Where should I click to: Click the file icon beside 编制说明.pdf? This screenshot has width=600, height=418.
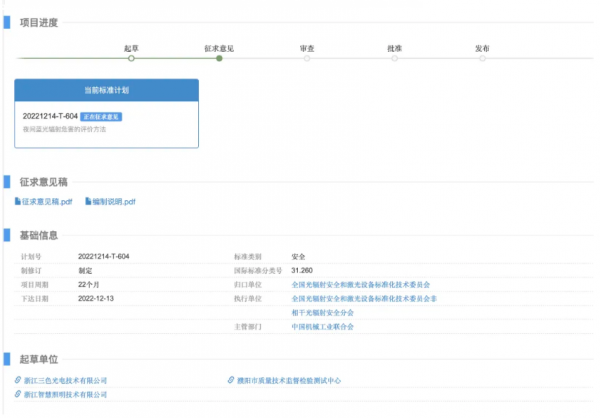(x=88, y=201)
